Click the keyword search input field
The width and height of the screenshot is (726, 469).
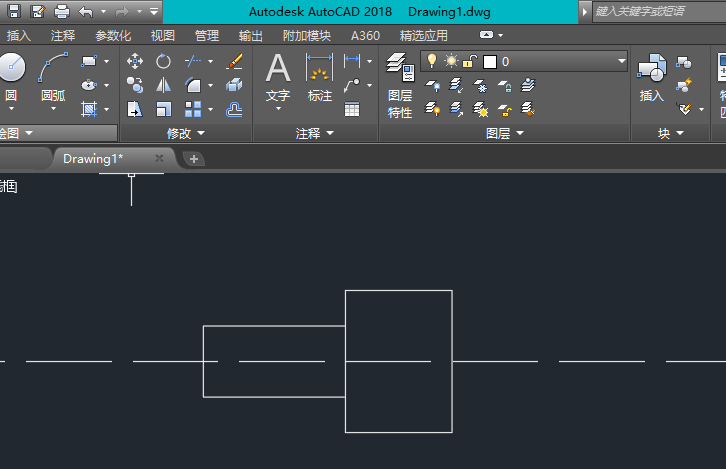(x=659, y=11)
